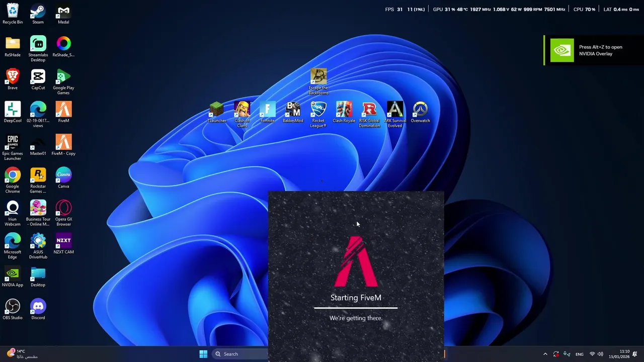Click the taskbar Search box
This screenshot has width=644, height=362.
pos(239,354)
